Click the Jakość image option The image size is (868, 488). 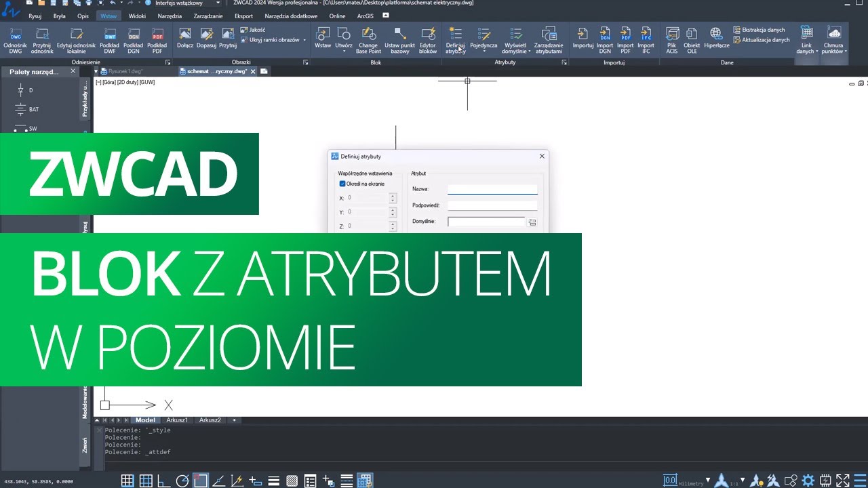tap(253, 30)
